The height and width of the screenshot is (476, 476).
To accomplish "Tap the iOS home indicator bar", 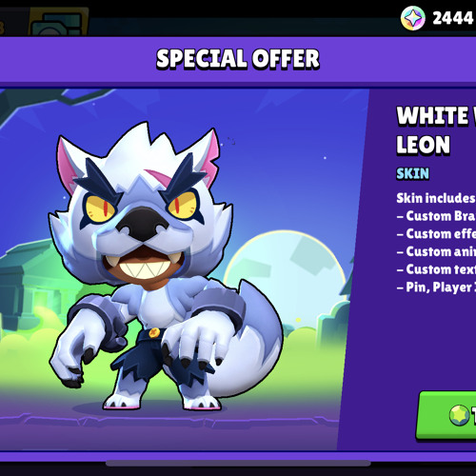I will coord(238,464).
